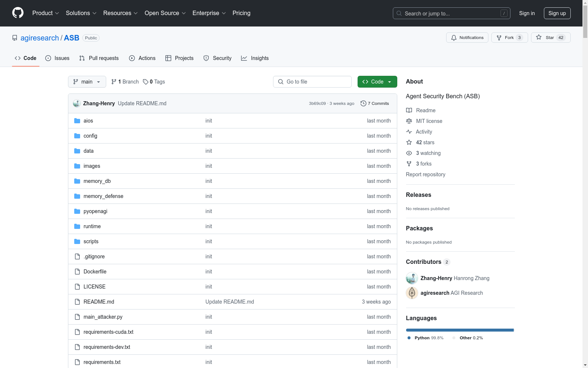The height and width of the screenshot is (368, 588).
Task: Open the aios folder icon
Action: 77,121
